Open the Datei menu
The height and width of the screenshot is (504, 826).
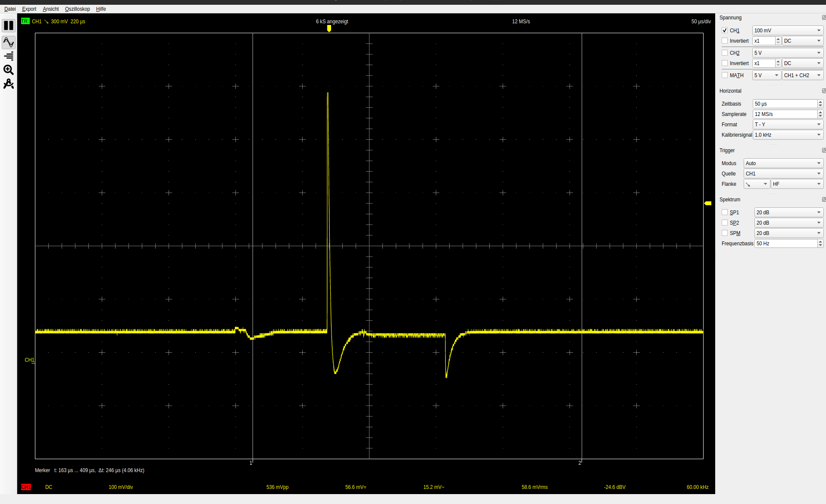10,9
